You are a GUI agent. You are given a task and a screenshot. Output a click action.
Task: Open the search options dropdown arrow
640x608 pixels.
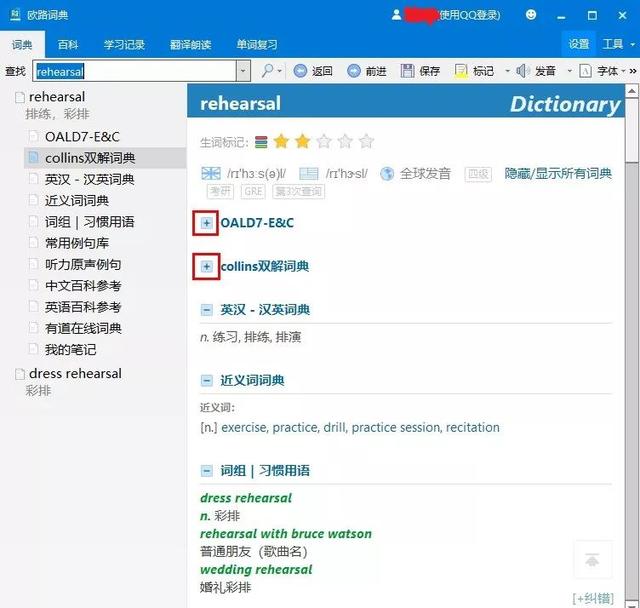tap(280, 71)
